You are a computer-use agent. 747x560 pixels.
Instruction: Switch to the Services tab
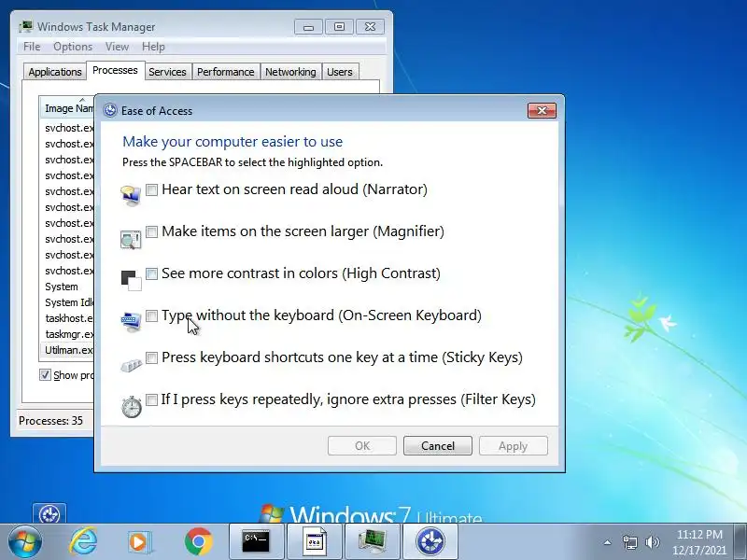click(167, 72)
